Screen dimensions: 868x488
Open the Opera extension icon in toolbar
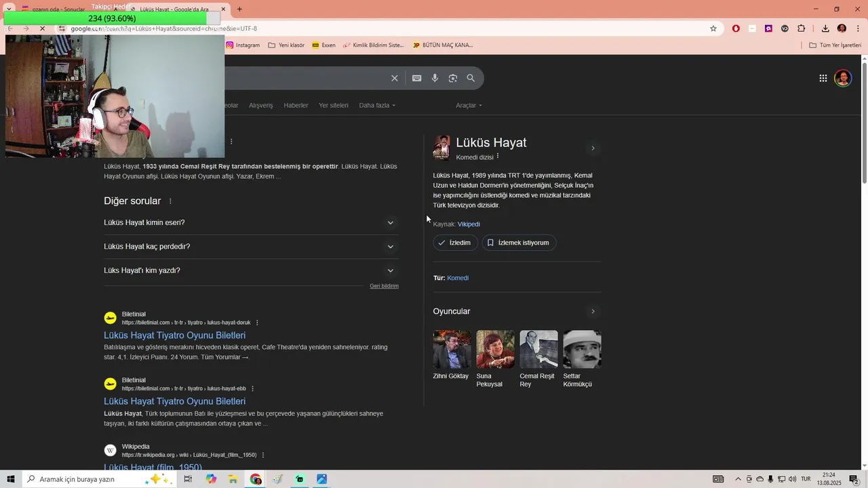(736, 28)
